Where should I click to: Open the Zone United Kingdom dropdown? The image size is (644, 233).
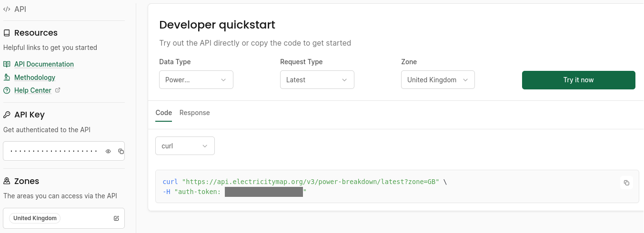(x=438, y=80)
